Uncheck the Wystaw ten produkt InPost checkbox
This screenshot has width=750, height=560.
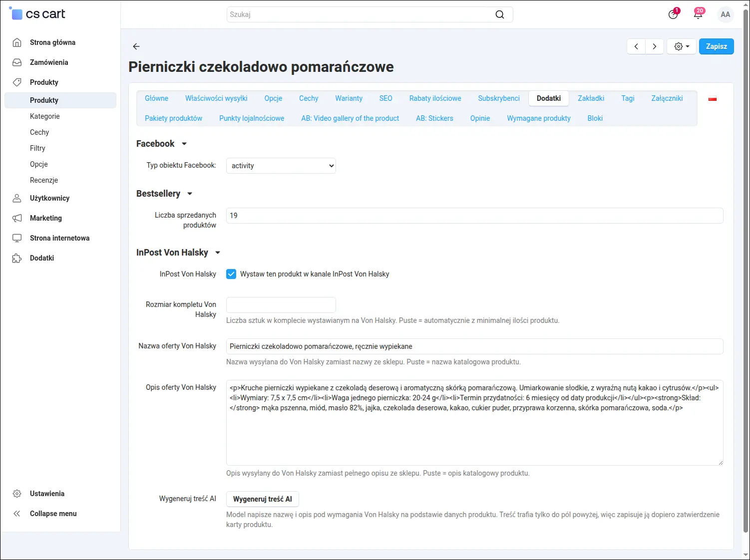click(x=231, y=274)
